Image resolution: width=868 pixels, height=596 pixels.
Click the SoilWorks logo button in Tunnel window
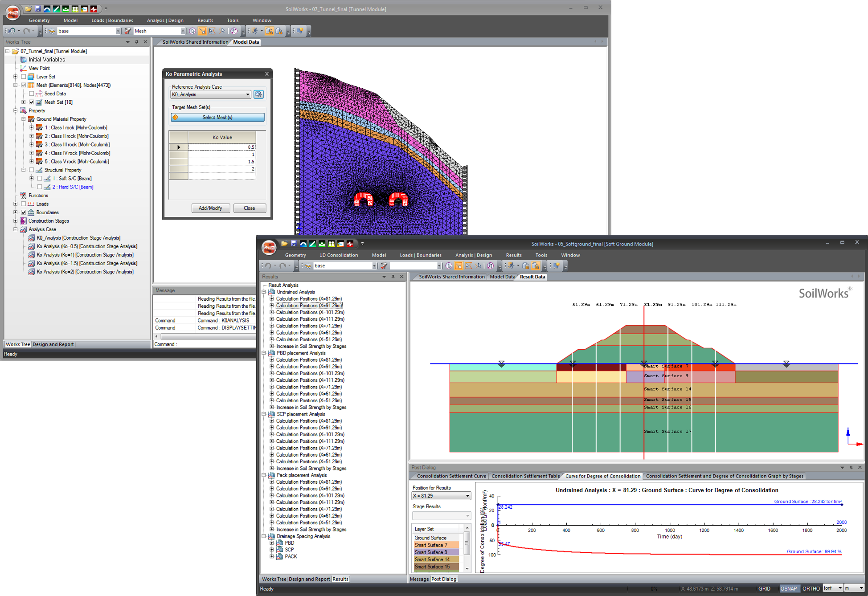coord(12,12)
